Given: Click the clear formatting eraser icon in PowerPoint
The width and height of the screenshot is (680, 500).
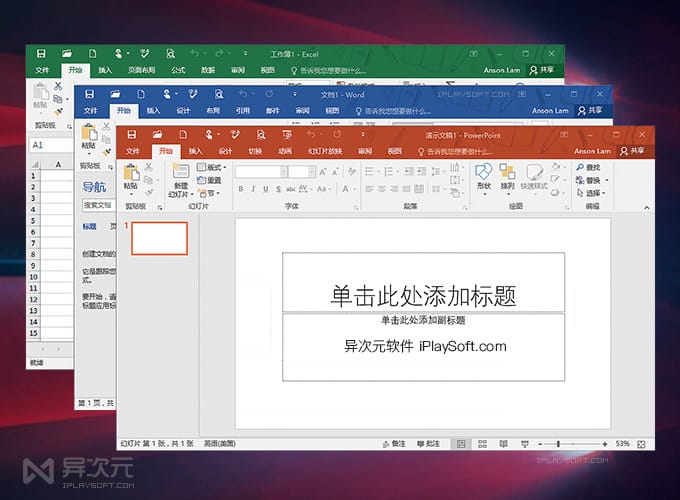Looking at the screenshot, I should click(x=352, y=172).
